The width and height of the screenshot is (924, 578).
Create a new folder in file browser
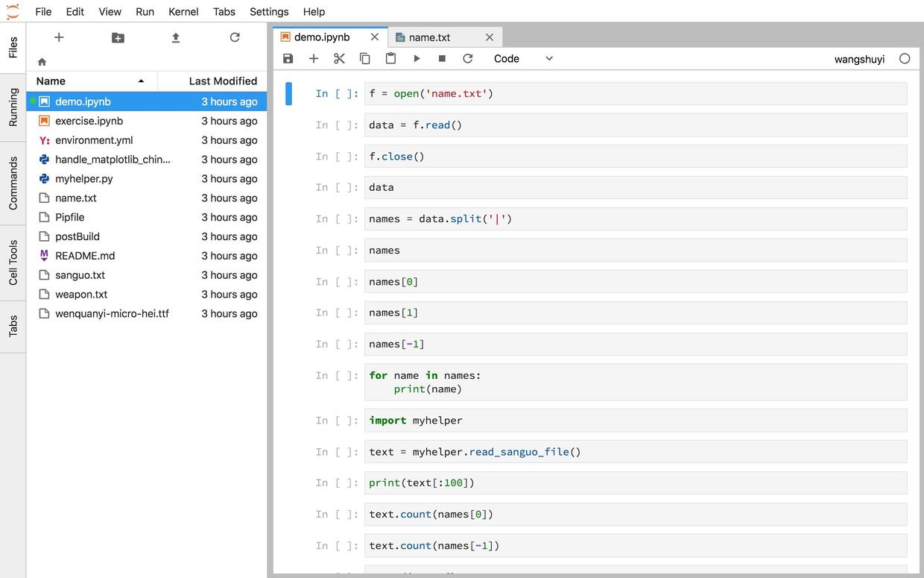coord(118,37)
